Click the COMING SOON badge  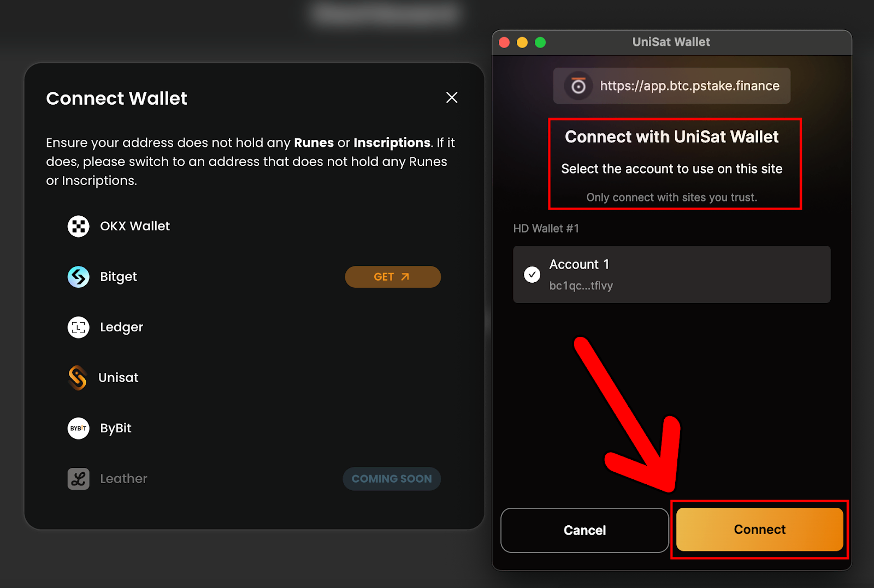coord(392,479)
